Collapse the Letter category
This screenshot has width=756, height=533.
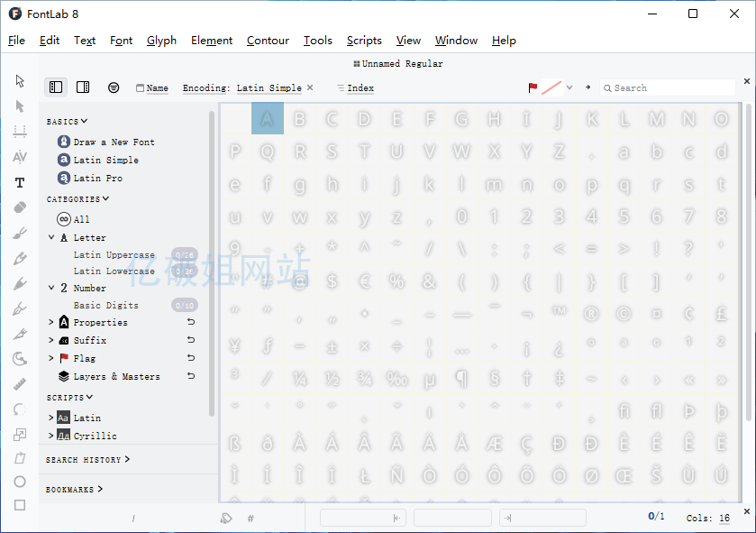click(51, 237)
